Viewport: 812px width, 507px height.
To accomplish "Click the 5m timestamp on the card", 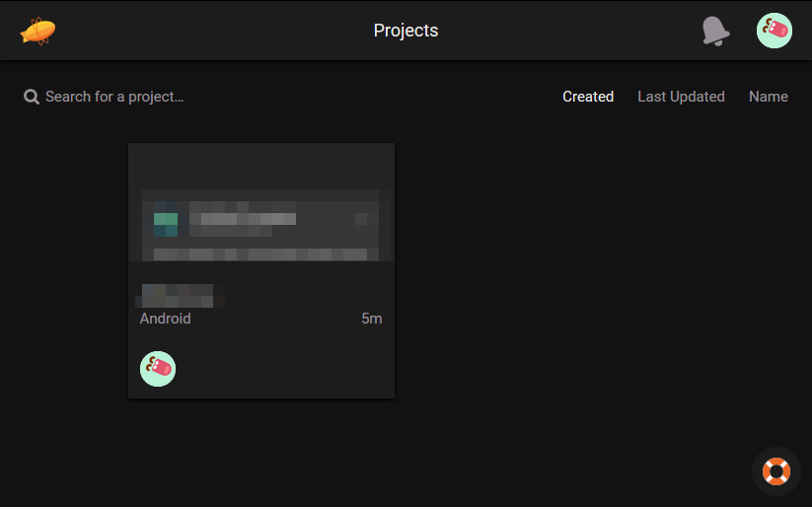I will 371,319.
